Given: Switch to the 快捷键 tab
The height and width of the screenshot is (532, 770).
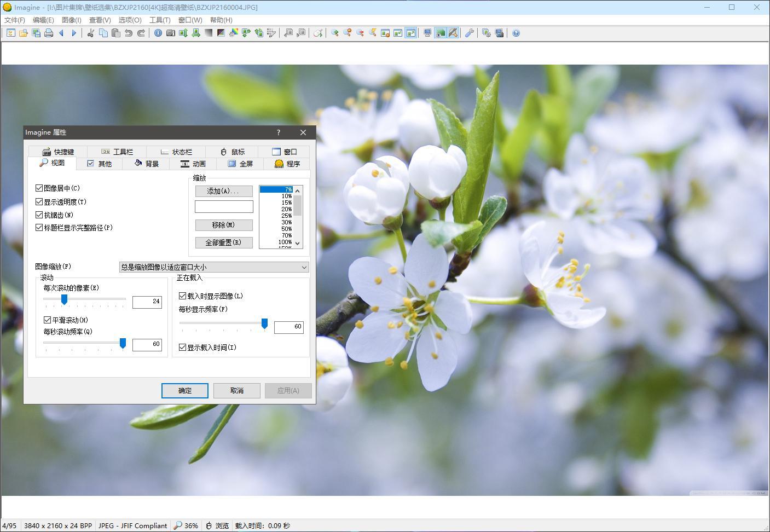Looking at the screenshot, I should 59,152.
